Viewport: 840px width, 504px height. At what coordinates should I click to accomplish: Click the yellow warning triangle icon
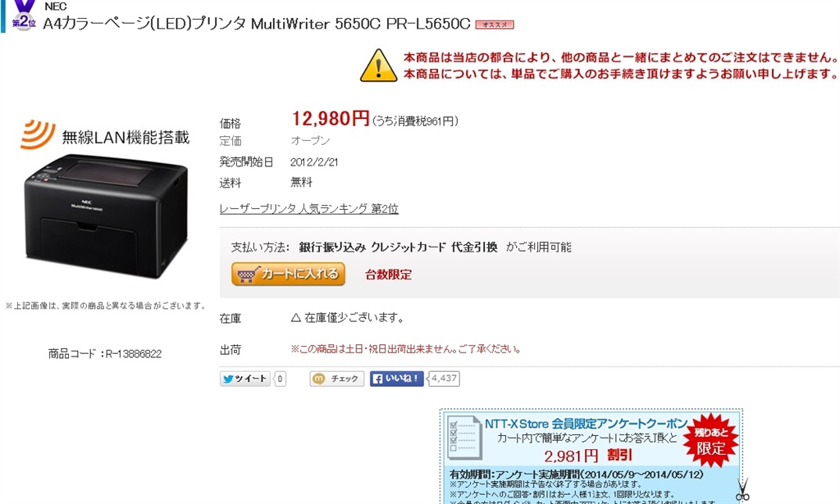(378, 66)
